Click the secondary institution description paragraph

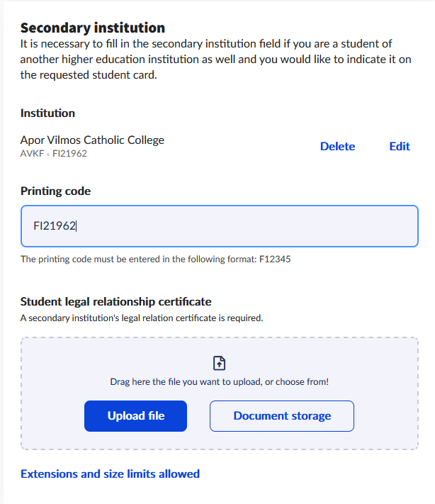[x=215, y=60]
